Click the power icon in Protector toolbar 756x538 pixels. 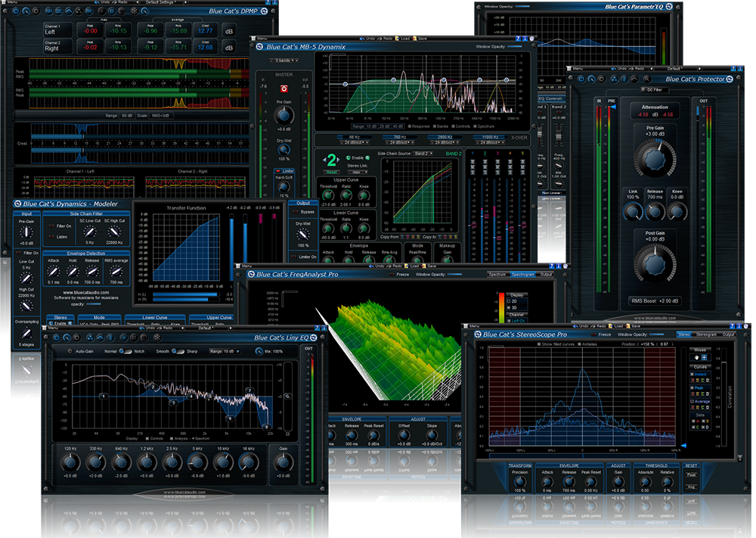(x=582, y=79)
